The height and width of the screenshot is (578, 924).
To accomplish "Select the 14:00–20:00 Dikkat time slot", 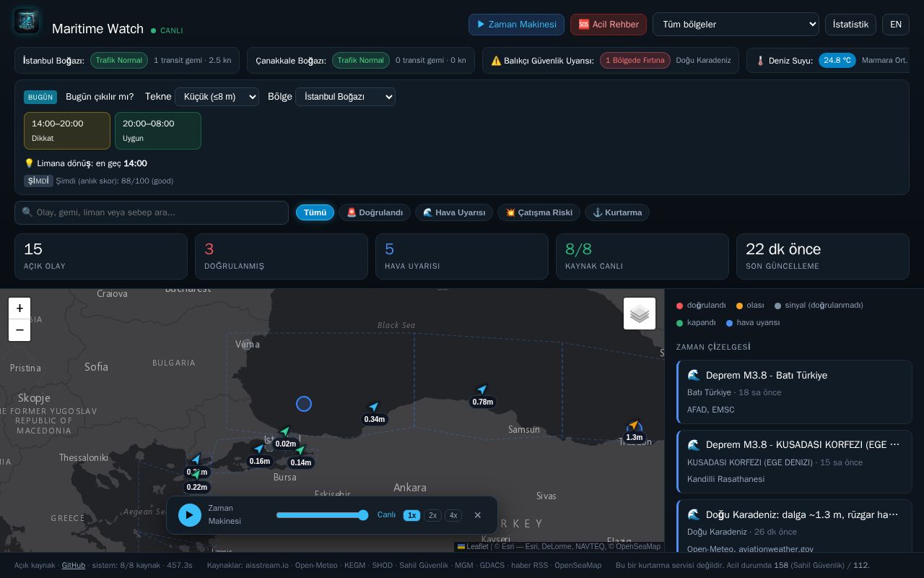I will [x=67, y=131].
